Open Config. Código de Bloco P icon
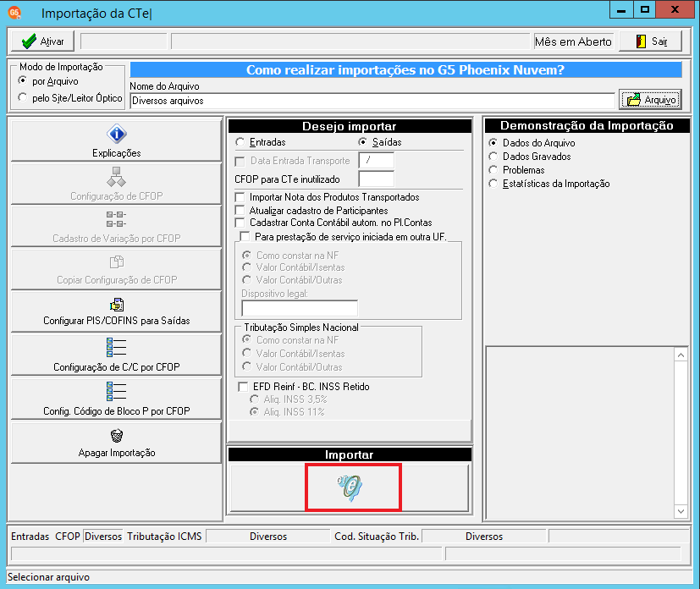This screenshot has width=700, height=589. pos(117,391)
